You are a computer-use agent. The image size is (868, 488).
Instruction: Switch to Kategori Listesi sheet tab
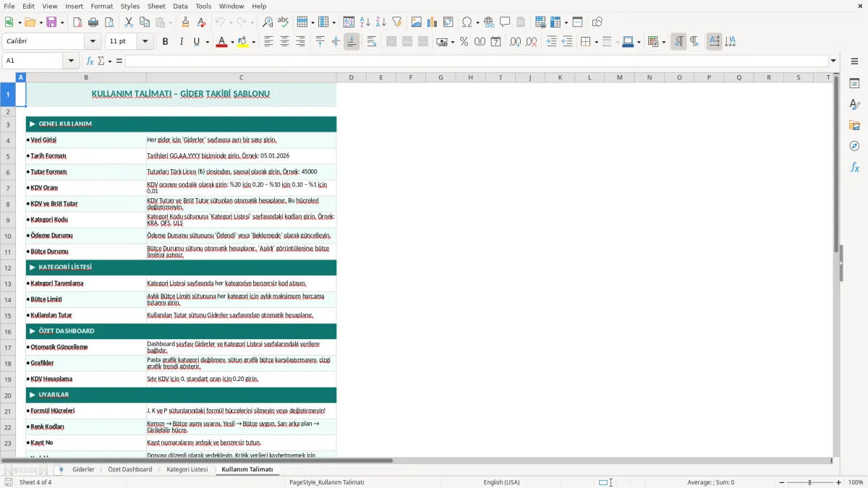coord(187,469)
